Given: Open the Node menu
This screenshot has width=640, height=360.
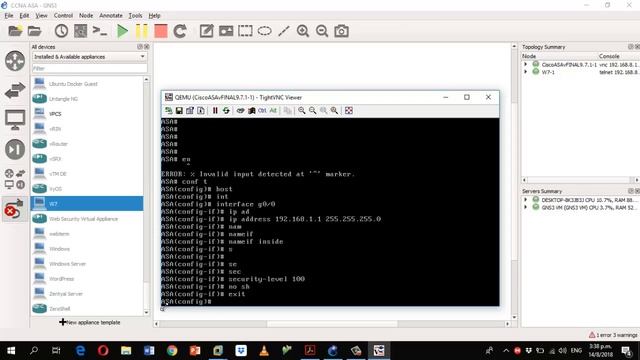Looking at the screenshot, I should pyautogui.click(x=86, y=16).
